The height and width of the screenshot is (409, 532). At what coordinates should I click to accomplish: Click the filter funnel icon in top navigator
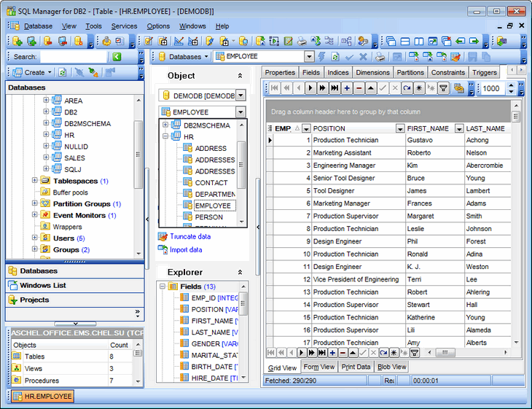click(443, 88)
